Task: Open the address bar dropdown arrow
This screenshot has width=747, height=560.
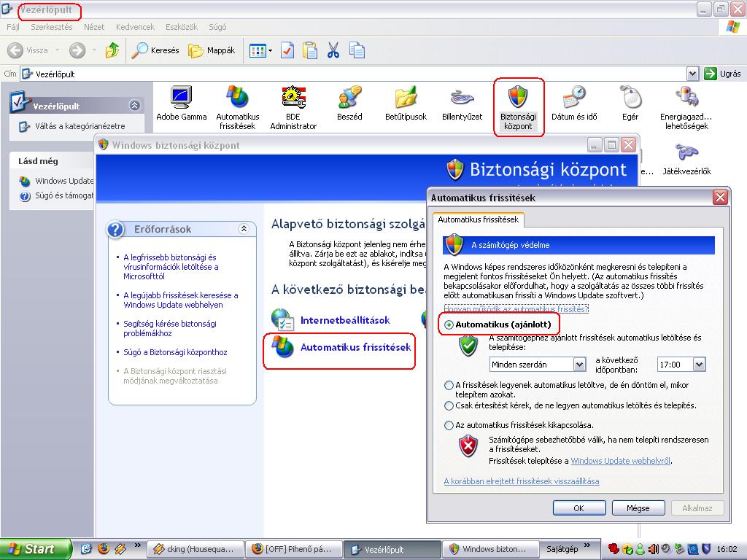Action: pyautogui.click(x=692, y=74)
